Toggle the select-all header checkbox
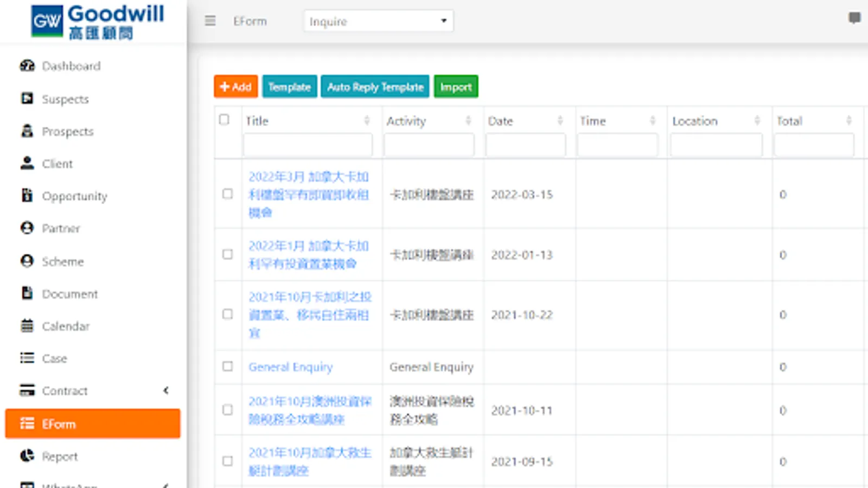This screenshot has height=488, width=868. coord(224,119)
